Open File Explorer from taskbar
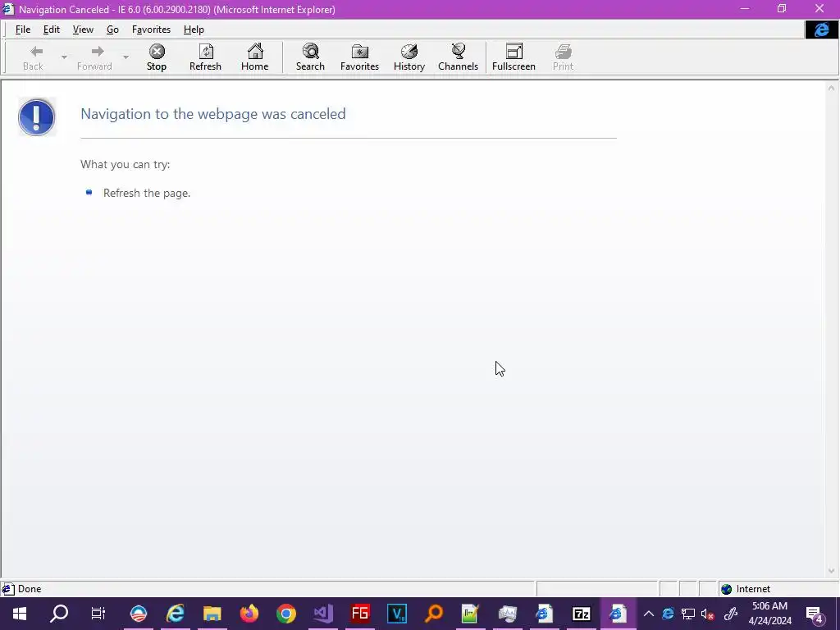The width and height of the screenshot is (840, 630). point(212,614)
